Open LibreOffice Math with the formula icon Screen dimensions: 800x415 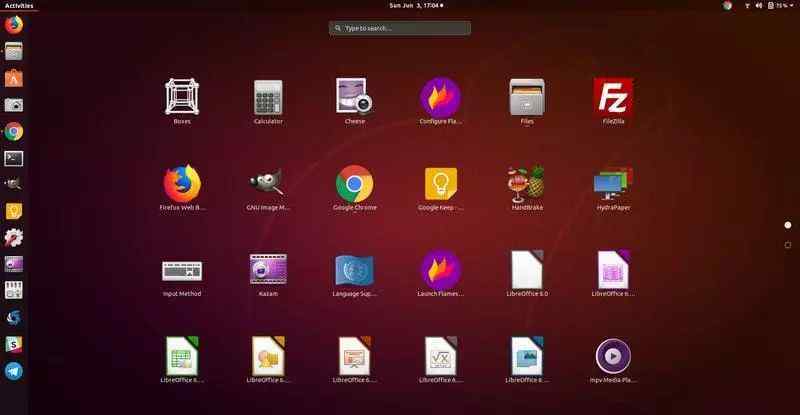pos(440,360)
